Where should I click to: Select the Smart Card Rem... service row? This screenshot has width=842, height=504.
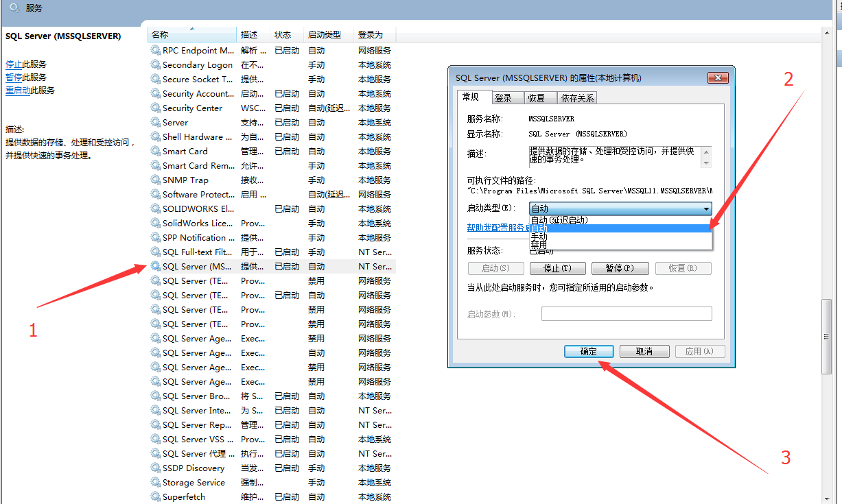click(x=272, y=166)
